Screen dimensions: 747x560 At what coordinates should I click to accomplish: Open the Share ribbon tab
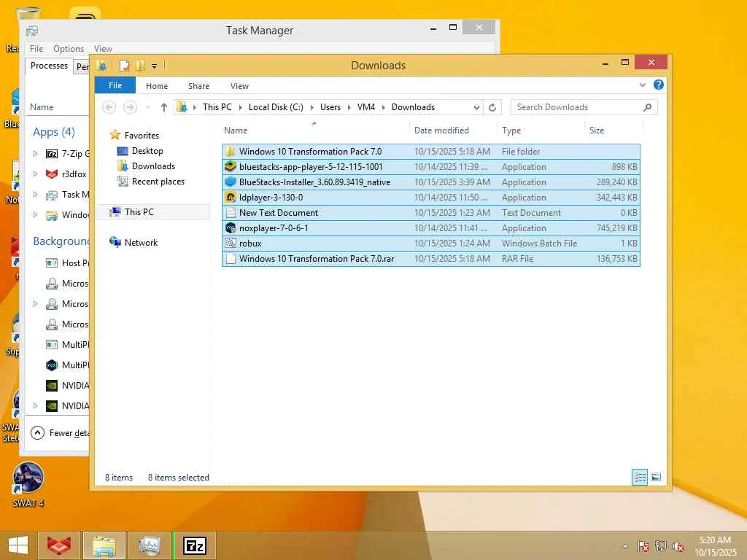click(198, 86)
